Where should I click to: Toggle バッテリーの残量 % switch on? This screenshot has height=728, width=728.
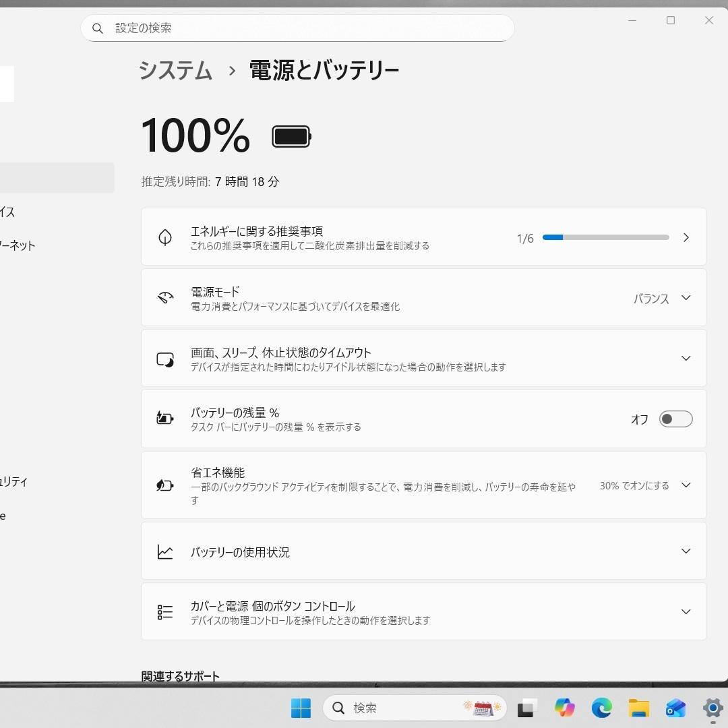coord(675,419)
